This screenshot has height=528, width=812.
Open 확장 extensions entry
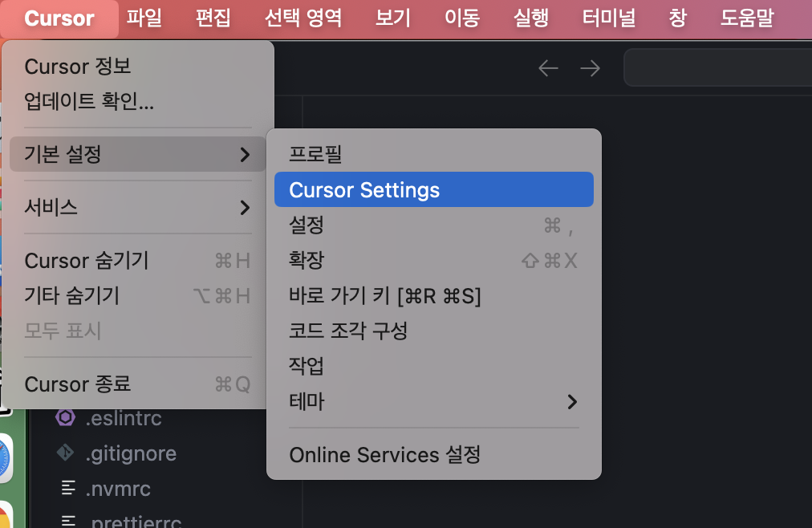point(434,260)
